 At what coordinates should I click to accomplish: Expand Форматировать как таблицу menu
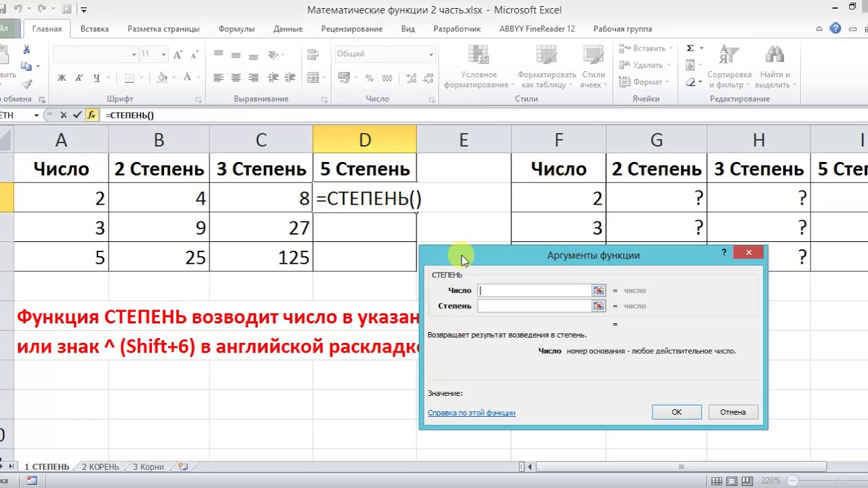pyautogui.click(x=547, y=68)
